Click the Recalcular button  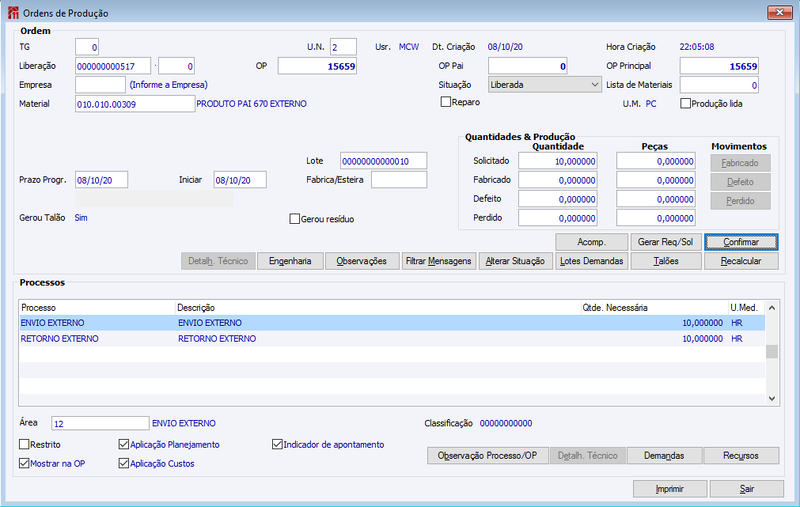tap(741, 261)
